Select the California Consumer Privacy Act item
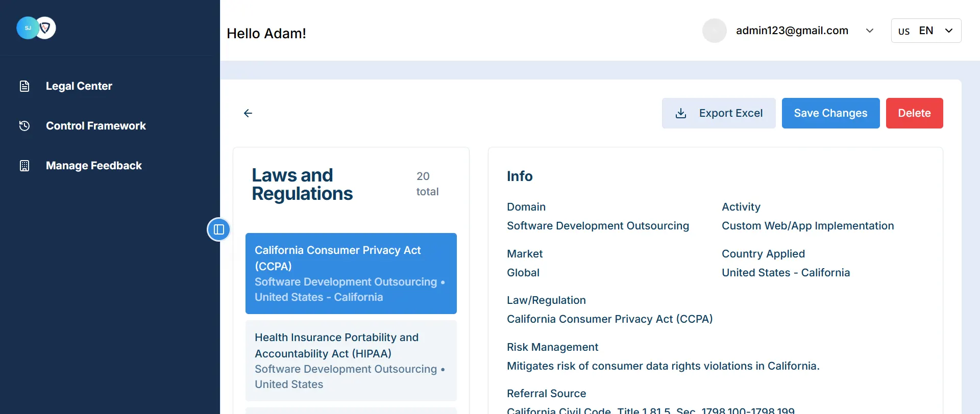The width and height of the screenshot is (980, 414). 351,273
